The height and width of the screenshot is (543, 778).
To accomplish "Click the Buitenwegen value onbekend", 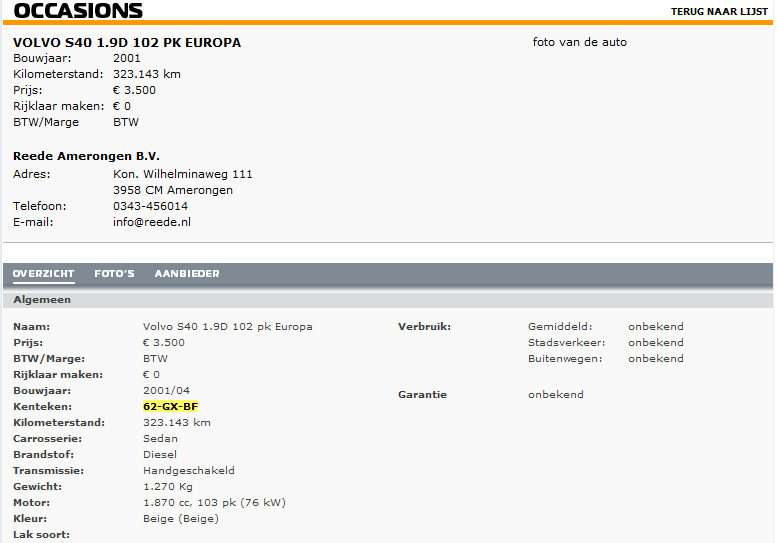I will [x=656, y=358].
